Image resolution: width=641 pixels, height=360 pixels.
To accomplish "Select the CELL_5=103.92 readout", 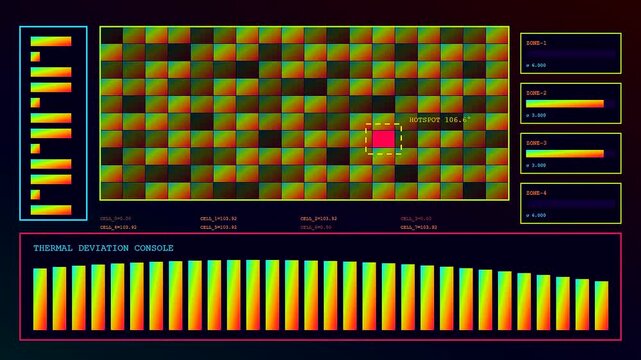I will point(218,227).
